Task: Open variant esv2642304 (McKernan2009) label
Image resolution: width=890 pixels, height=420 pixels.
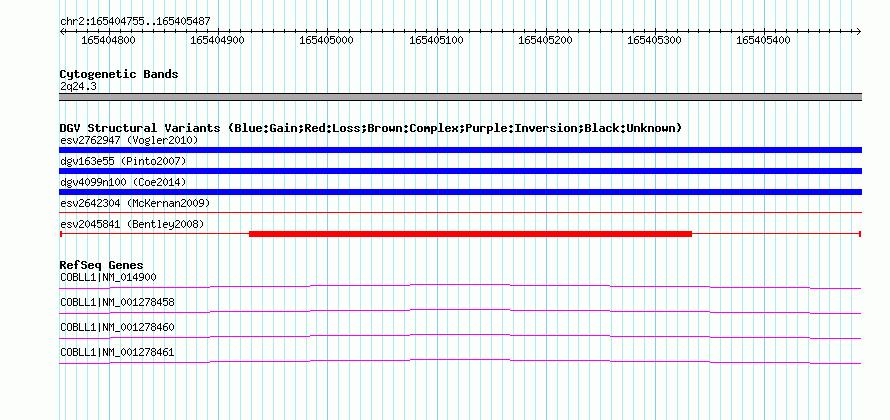Action: tap(135, 203)
